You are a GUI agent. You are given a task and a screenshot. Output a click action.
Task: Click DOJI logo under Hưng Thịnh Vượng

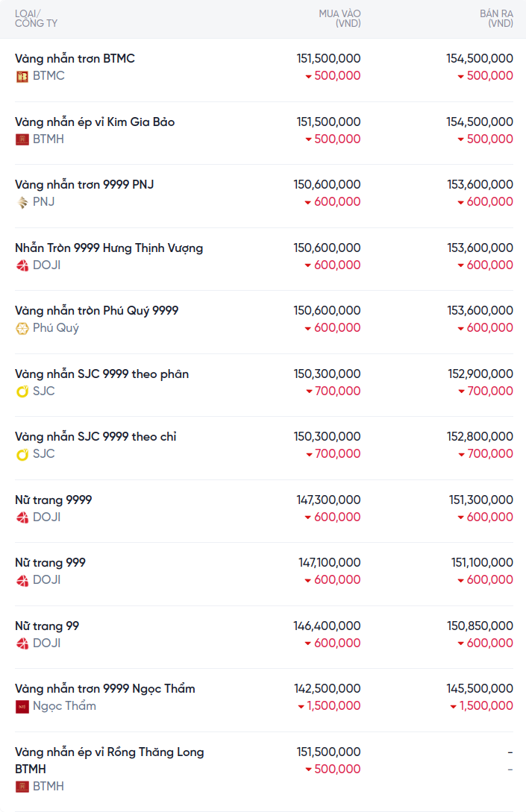[22, 265]
